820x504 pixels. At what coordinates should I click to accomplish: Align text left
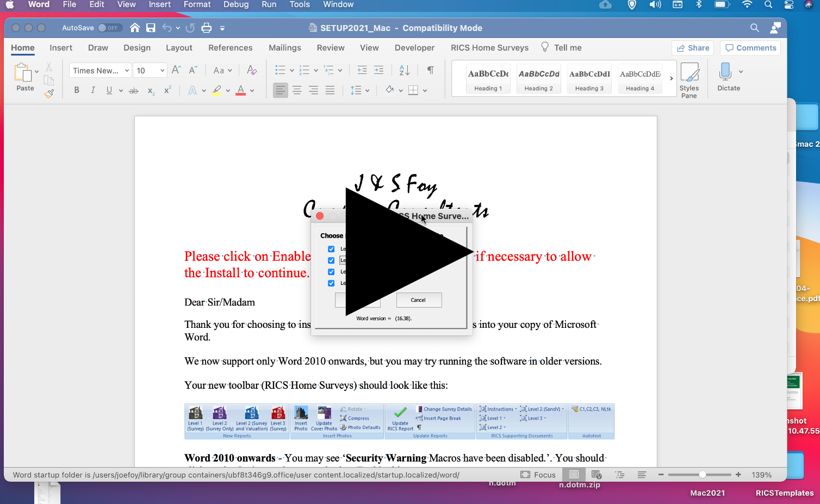click(280, 90)
